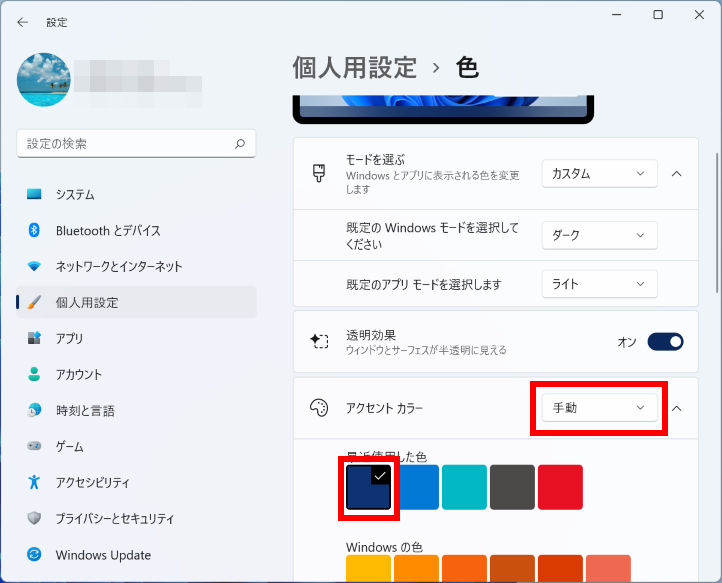The image size is (722, 583).
Task: Click the network Wi-Fi icon in sidebar
Action: point(34,266)
